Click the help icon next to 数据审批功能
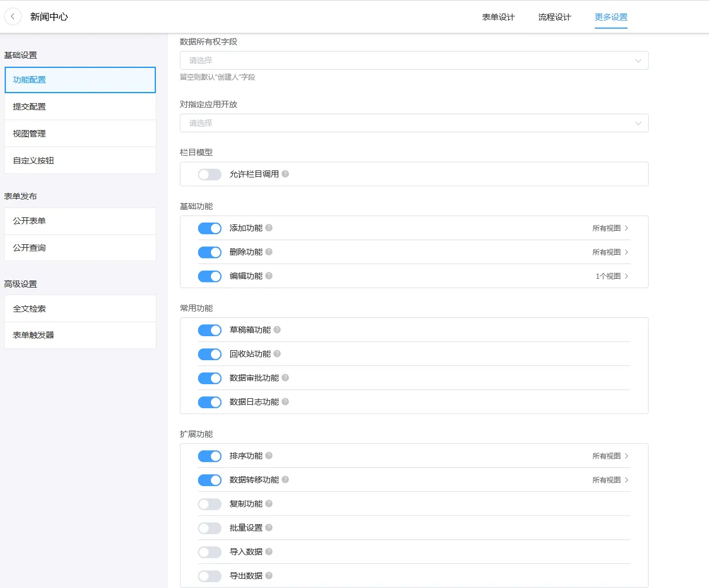The width and height of the screenshot is (709, 588). (285, 378)
